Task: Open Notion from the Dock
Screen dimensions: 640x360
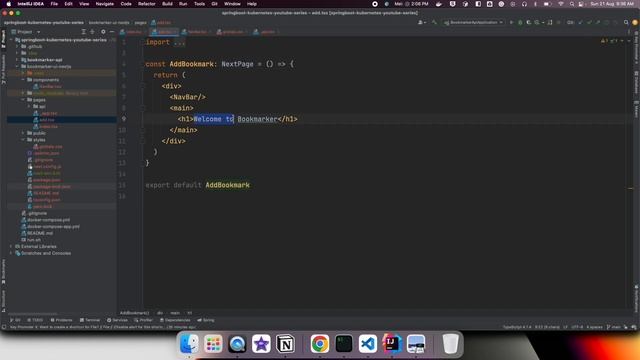Action: point(285,344)
